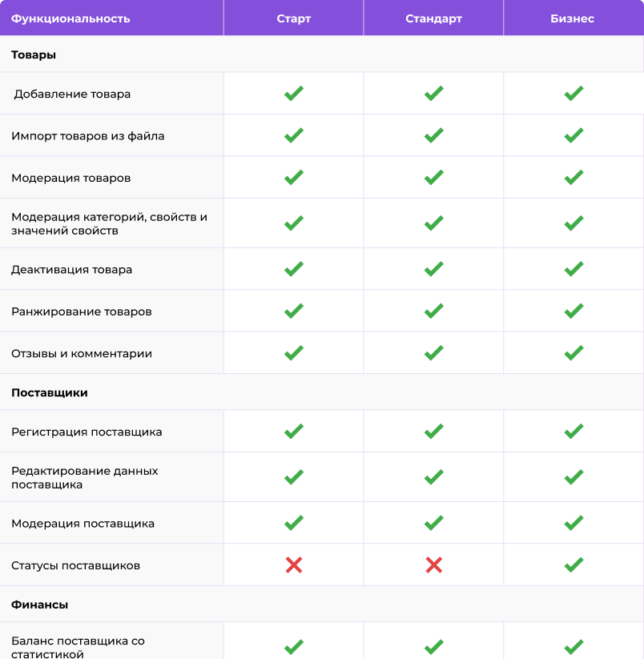Select the red cross under Старт for Статусы поставщиков
Image resolution: width=644 pixels, height=659 pixels.
click(294, 565)
